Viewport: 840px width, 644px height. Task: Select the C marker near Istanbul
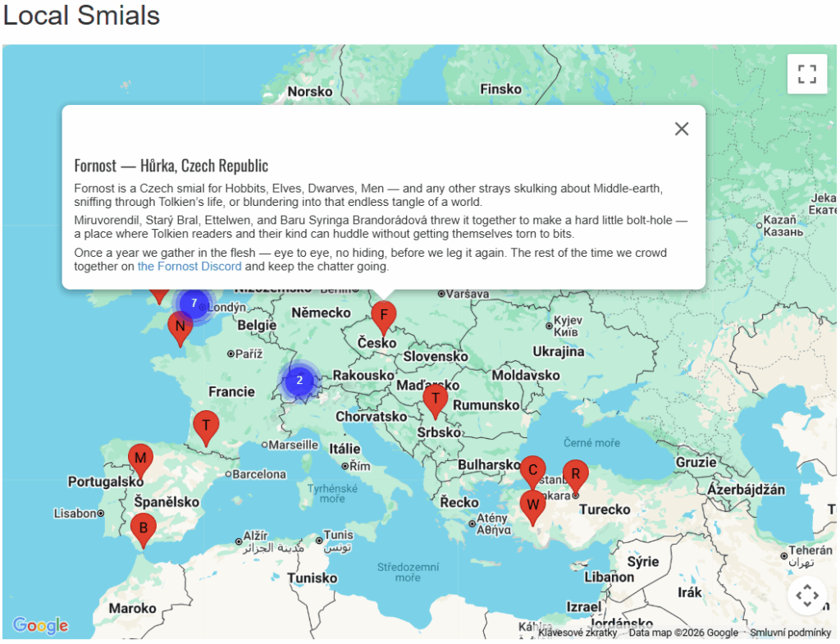[532, 471]
